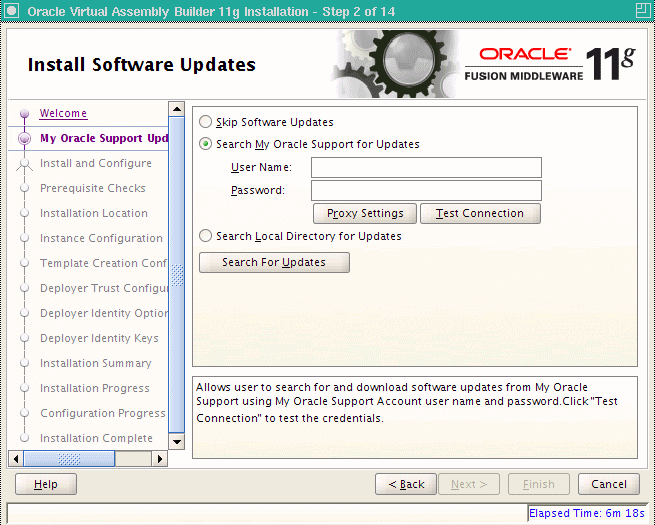
Task: Click the Installation Location step
Action: tap(94, 213)
